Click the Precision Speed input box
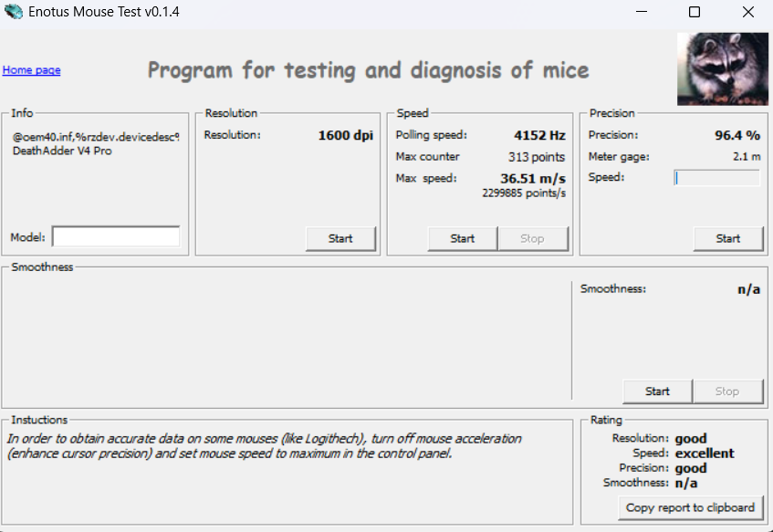773x532 pixels. tap(716, 178)
